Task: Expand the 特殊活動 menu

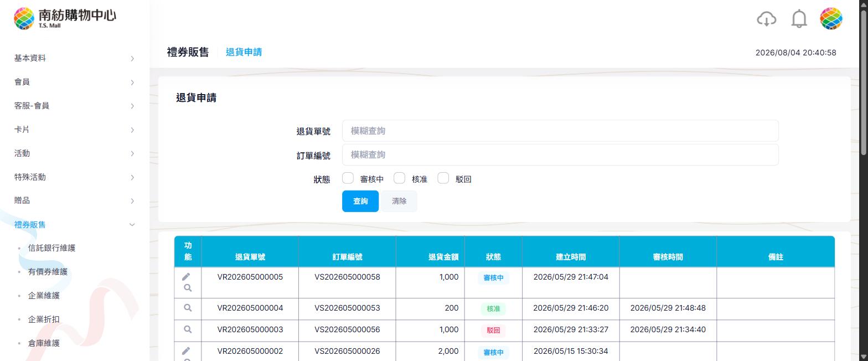Action: click(x=75, y=177)
